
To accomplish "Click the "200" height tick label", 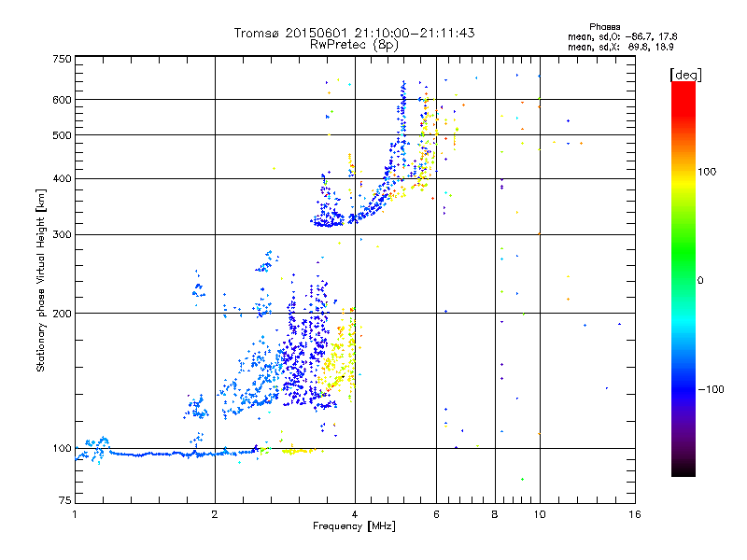I will pos(62,314).
